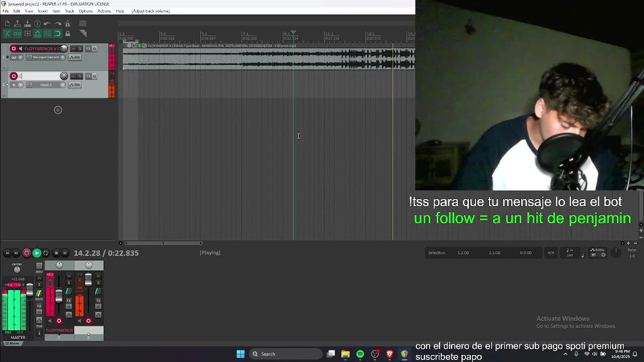Image resolution: width=644 pixels, height=362 pixels.
Task: Open TRIM envelope button on track 1
Action: (x=74, y=57)
